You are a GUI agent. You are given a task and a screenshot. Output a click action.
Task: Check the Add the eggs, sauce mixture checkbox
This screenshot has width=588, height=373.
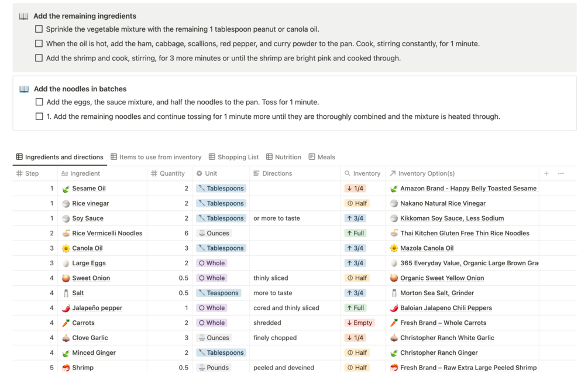pyautogui.click(x=39, y=102)
